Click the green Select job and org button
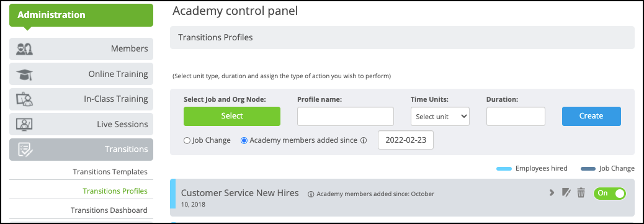Viewport: 644px width, 224px height. coord(232,116)
